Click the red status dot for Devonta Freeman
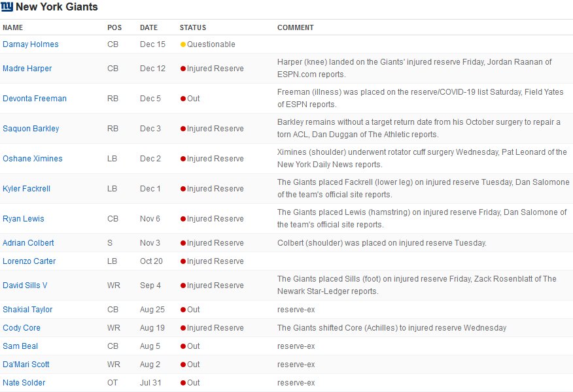 183,99
